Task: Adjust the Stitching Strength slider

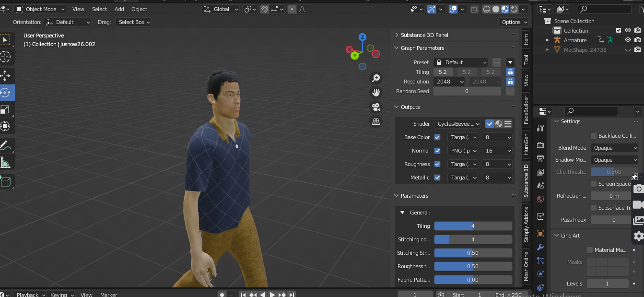Action: (x=473, y=253)
